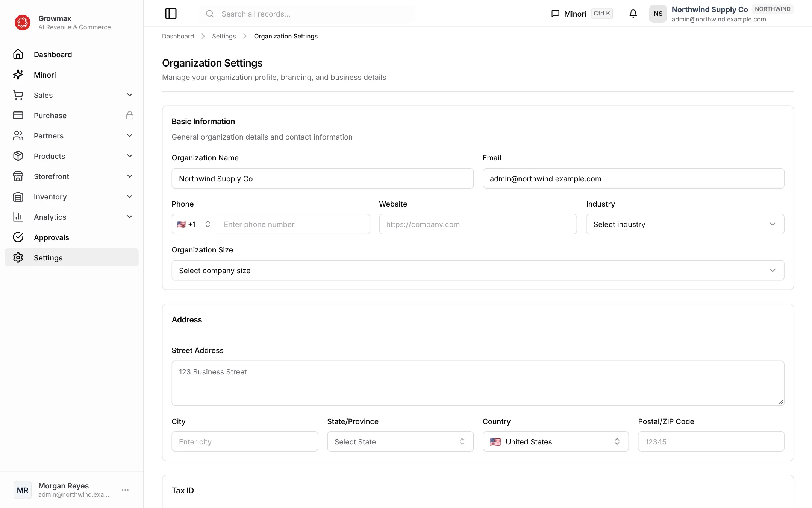The width and height of the screenshot is (812, 508).
Task: Open Purchase in the sidebar
Action: click(x=71, y=115)
